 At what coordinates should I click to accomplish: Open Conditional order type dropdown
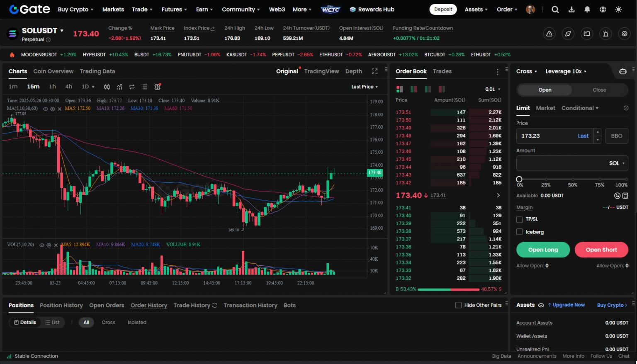pyautogui.click(x=580, y=108)
